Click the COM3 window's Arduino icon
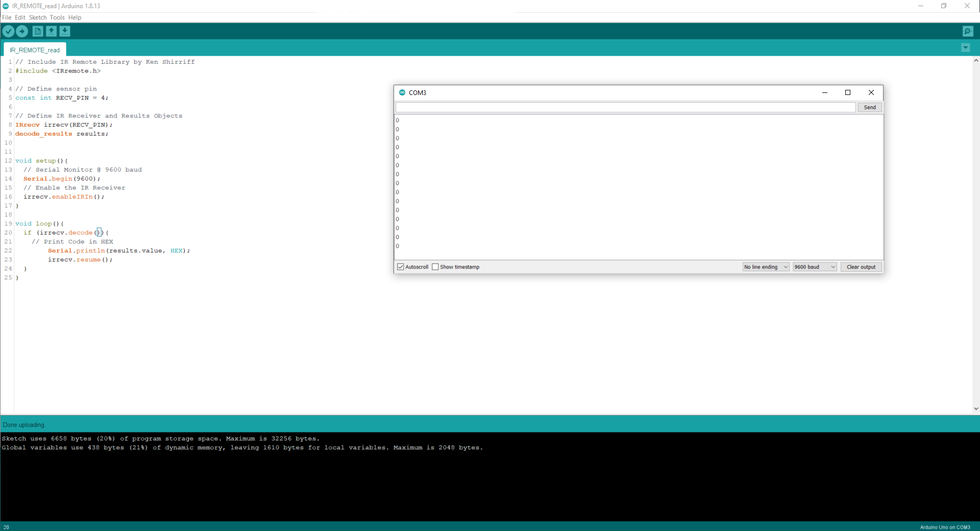Screen dimensions: 980x531 [x=402, y=92]
